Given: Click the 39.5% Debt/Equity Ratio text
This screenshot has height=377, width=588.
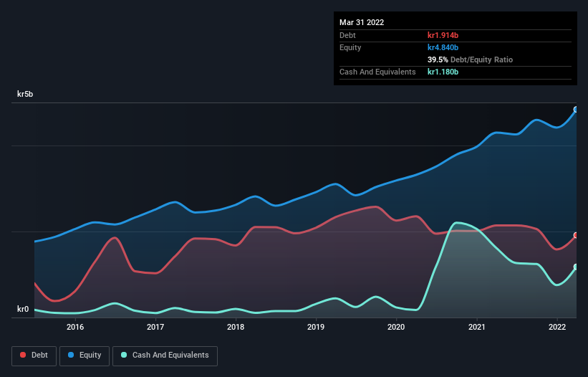Looking at the screenshot, I should pos(470,59).
